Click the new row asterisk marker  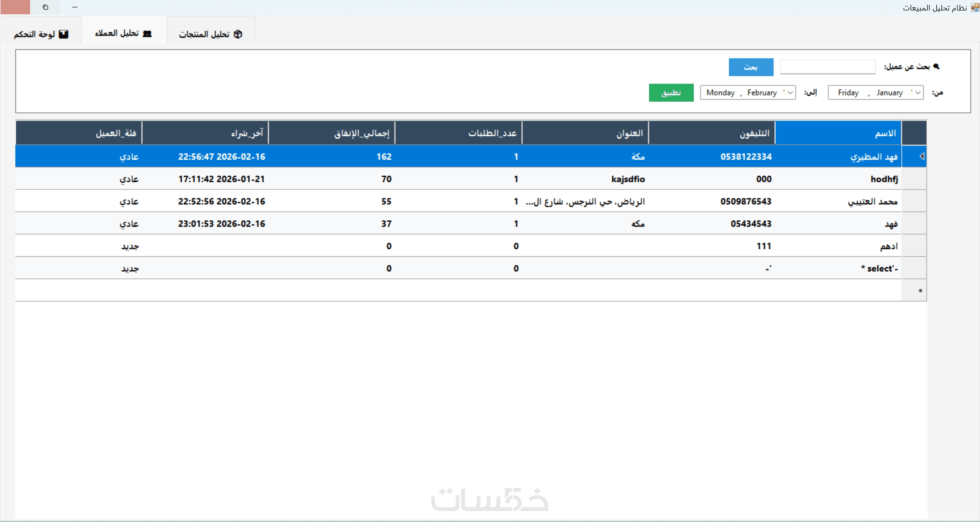point(920,291)
